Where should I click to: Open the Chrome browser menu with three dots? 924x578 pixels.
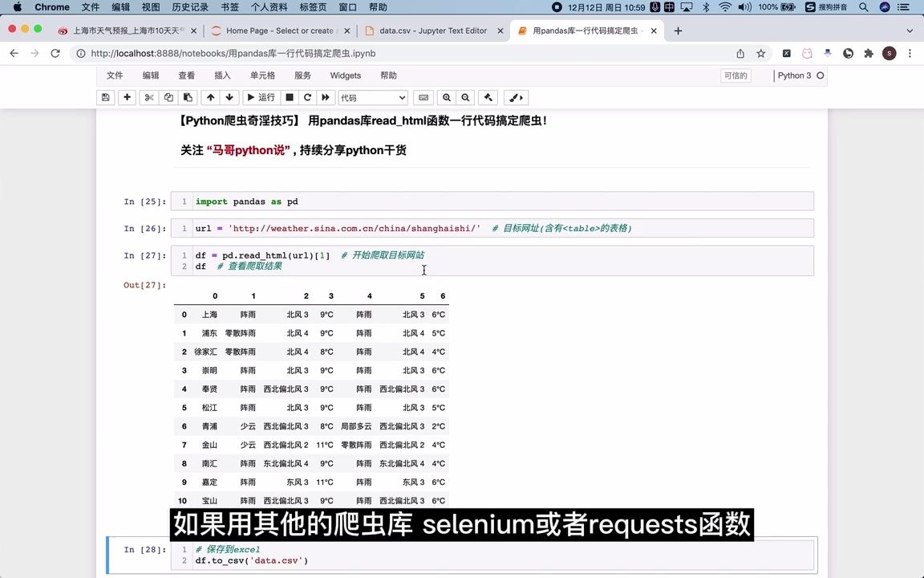(909, 53)
